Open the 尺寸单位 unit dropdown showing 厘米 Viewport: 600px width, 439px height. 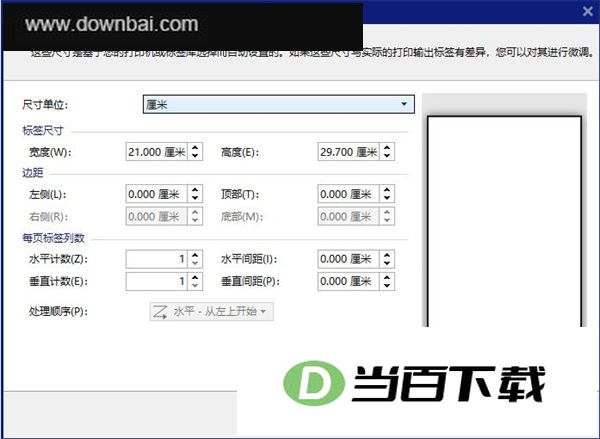point(279,104)
